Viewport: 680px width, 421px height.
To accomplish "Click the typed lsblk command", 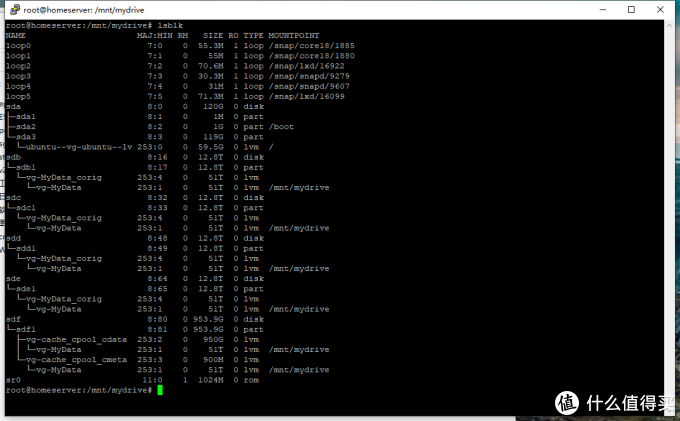I will tap(170, 26).
